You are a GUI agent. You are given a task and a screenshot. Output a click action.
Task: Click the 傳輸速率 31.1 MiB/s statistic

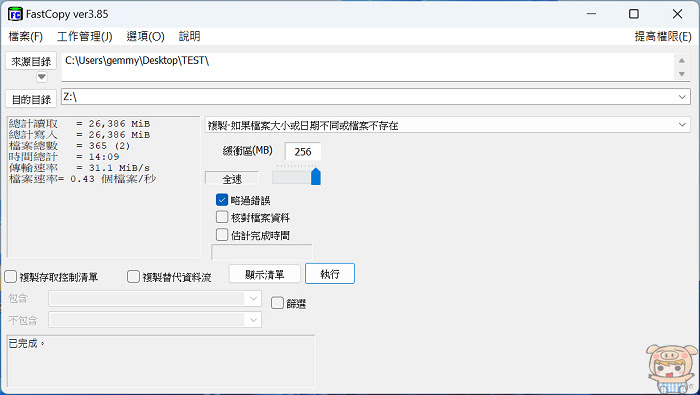tap(79, 168)
